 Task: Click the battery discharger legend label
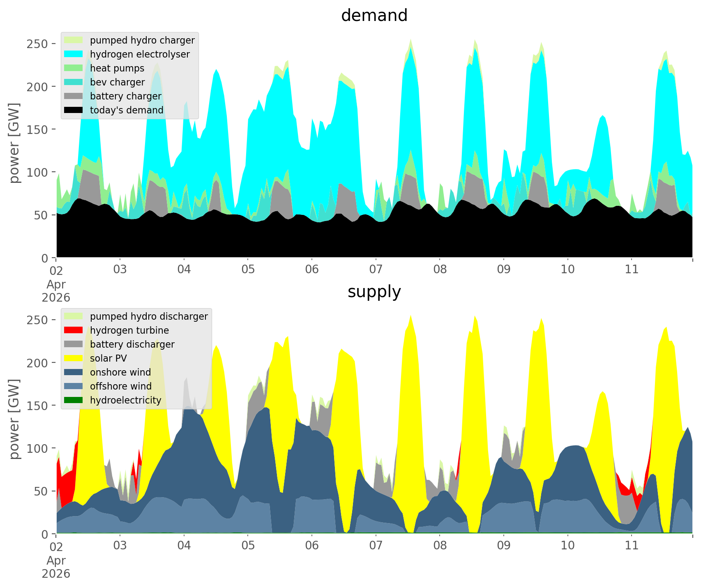tap(132, 344)
